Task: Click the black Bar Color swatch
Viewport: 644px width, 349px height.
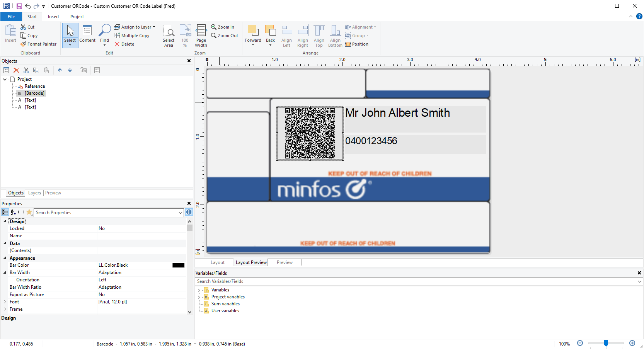Action: point(178,265)
